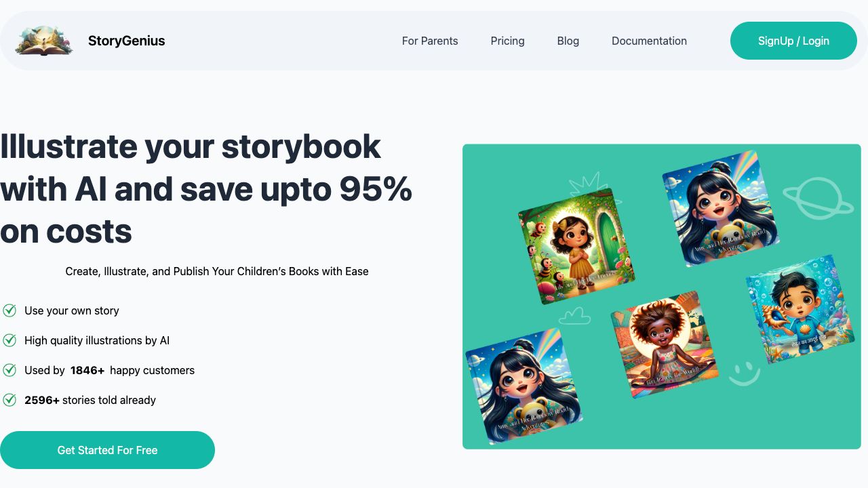Select top rainbow girl with teddy cover

pos(720,208)
